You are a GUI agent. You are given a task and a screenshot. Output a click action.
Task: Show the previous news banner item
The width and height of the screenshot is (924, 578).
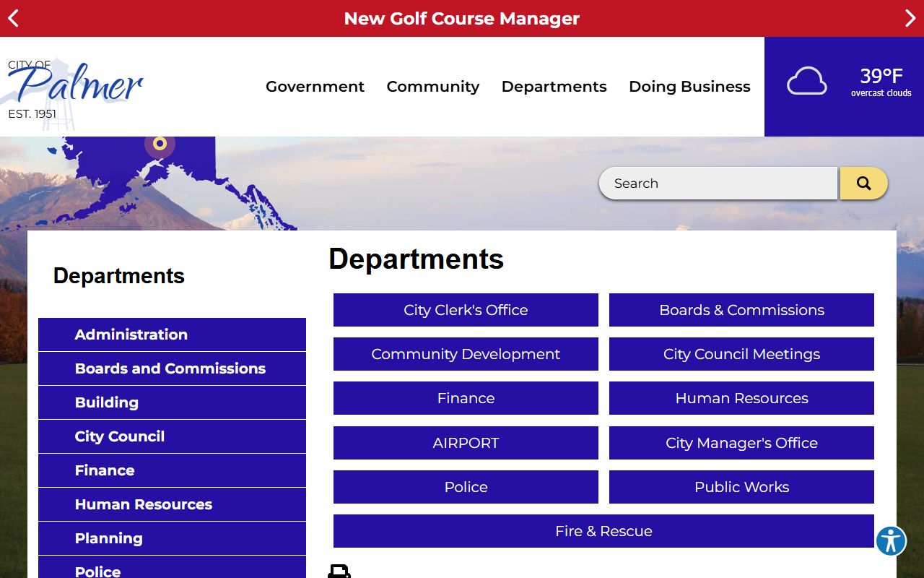[13, 18]
